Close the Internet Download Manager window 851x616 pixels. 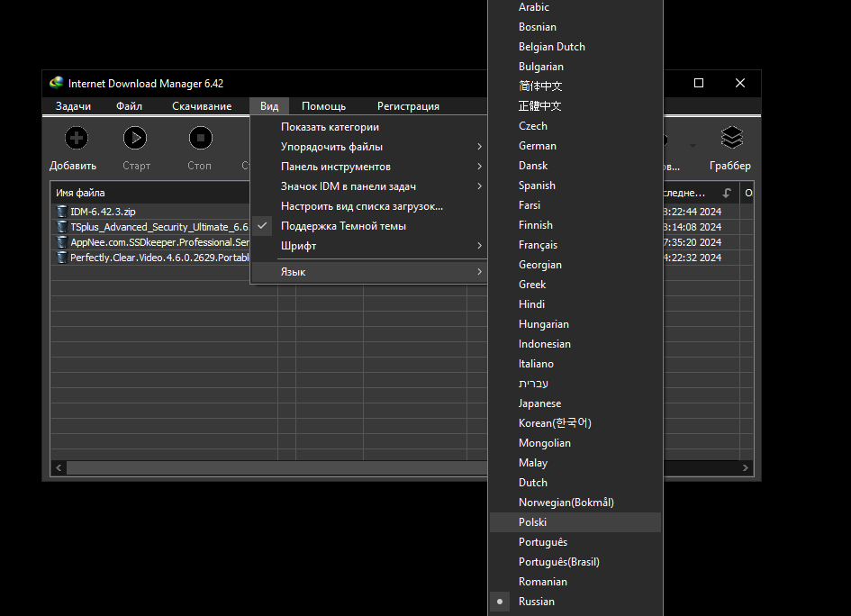click(x=739, y=83)
